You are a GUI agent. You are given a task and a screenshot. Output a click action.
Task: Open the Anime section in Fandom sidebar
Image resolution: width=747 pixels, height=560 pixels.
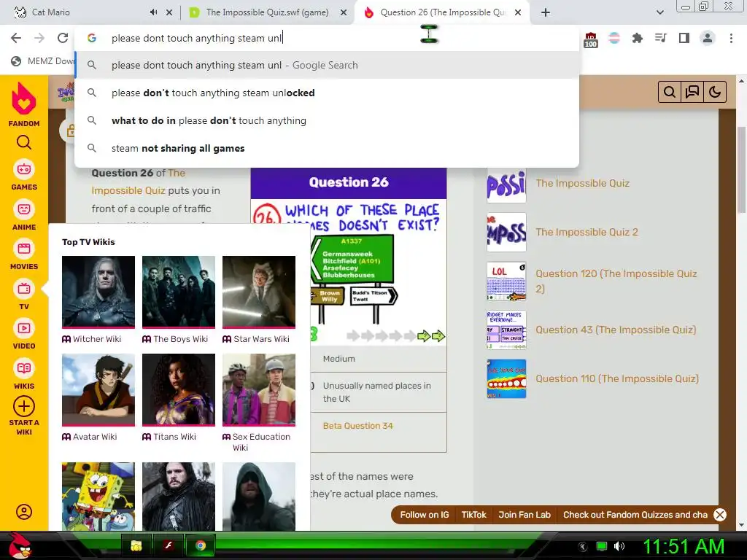pos(24,216)
